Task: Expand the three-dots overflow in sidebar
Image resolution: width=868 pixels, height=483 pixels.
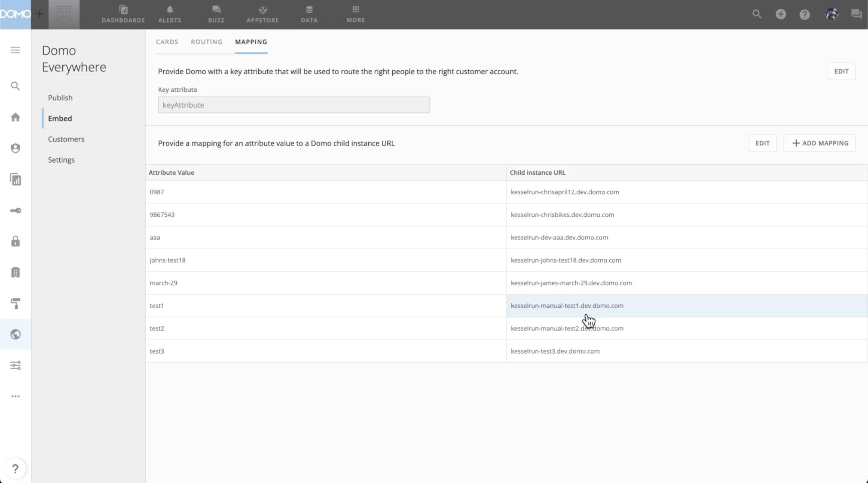Action: click(15, 396)
